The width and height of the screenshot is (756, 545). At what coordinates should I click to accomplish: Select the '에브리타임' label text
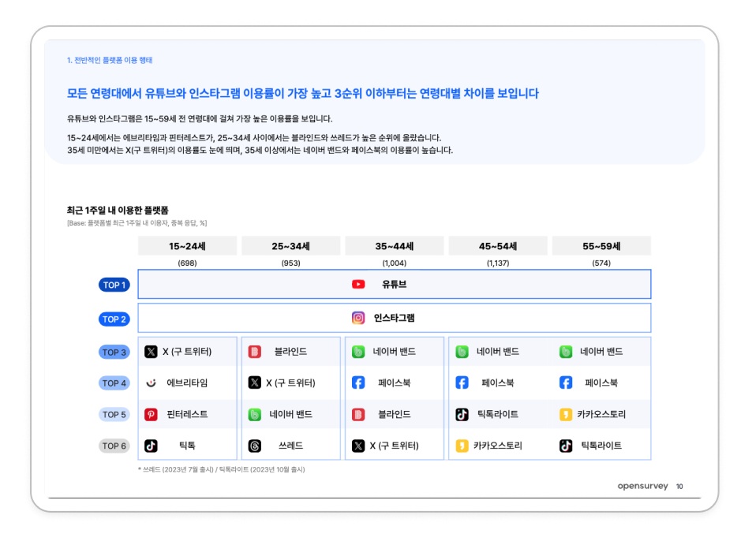[x=187, y=383]
